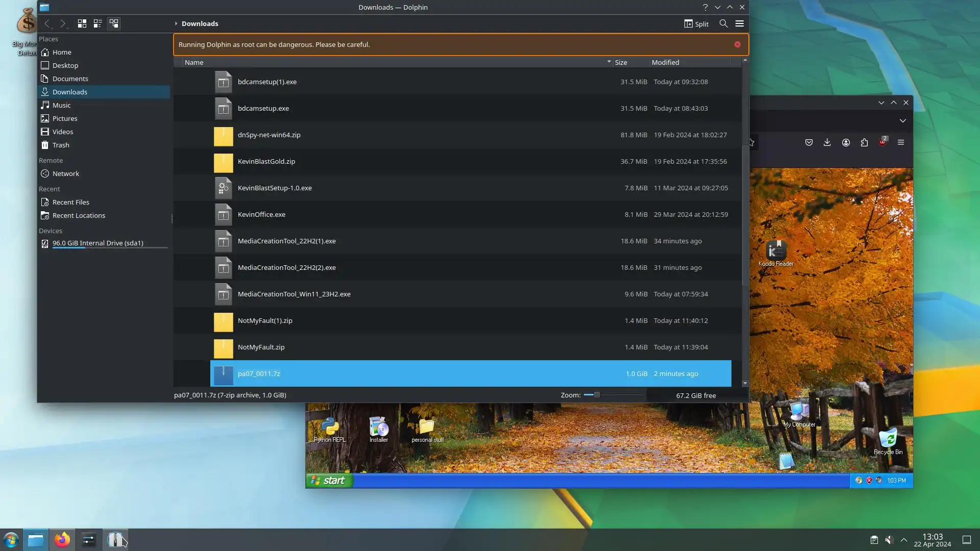Click the XP start button
This screenshot has width=980, height=551.
(x=329, y=481)
